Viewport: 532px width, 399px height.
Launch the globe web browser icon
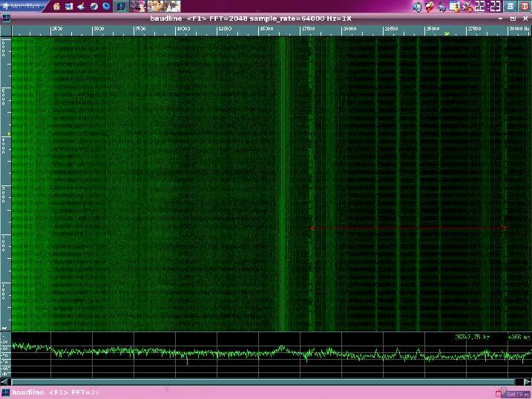(93, 6)
